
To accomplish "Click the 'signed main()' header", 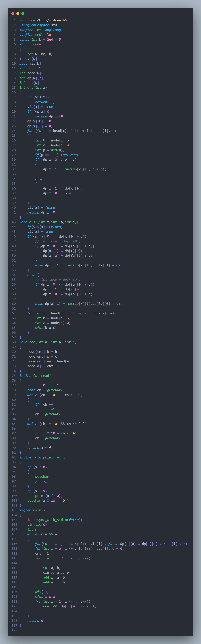I will 32,510.
